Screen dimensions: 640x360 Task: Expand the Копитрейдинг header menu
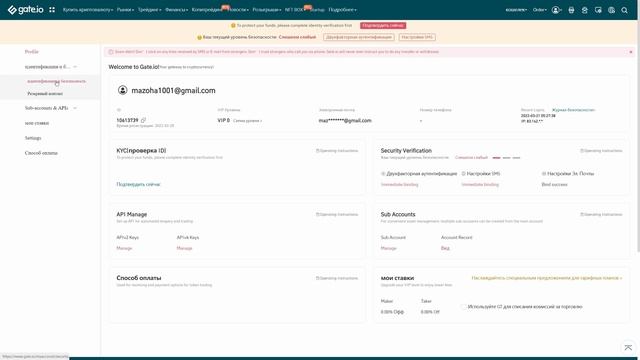pos(207,10)
